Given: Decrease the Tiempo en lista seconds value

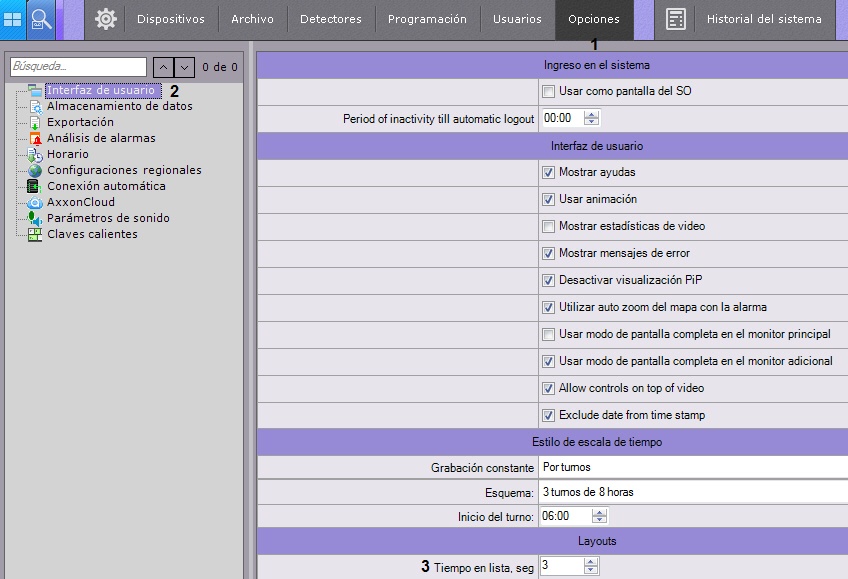Looking at the screenshot, I should pos(591,571).
